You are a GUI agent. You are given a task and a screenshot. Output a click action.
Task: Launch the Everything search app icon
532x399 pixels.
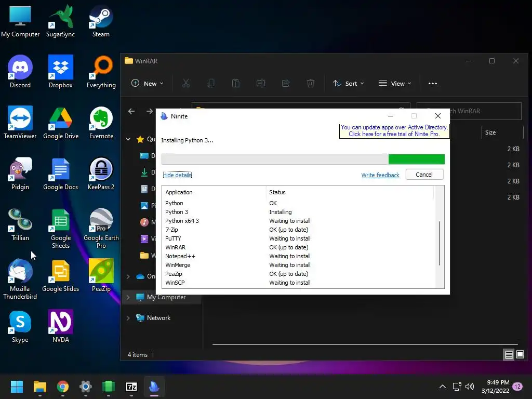(101, 72)
